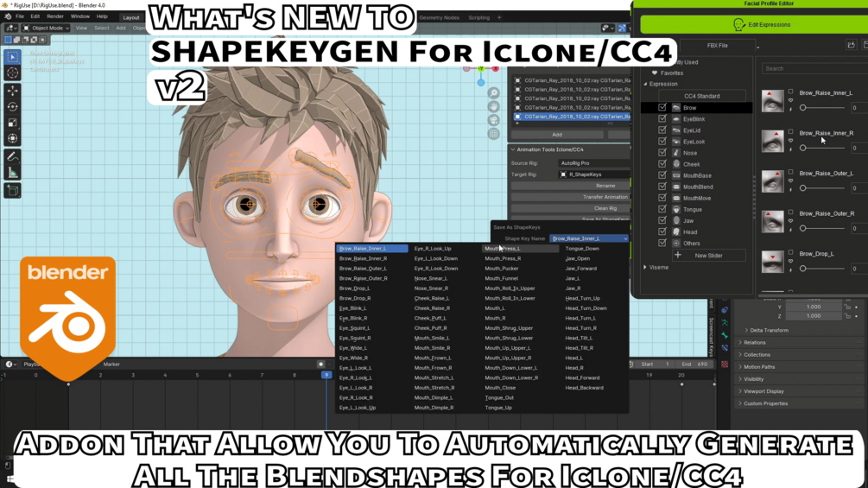868x488 pixels.
Task: Open the Window menu
Action: (x=80, y=16)
